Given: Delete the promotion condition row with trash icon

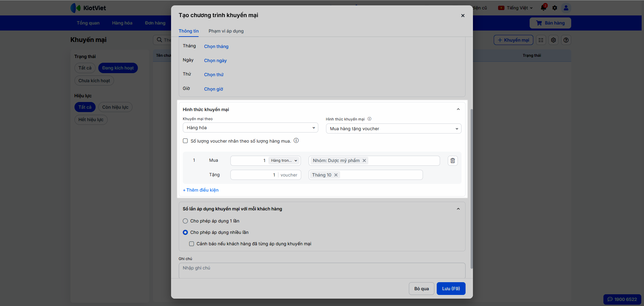Looking at the screenshot, I should point(452,161).
